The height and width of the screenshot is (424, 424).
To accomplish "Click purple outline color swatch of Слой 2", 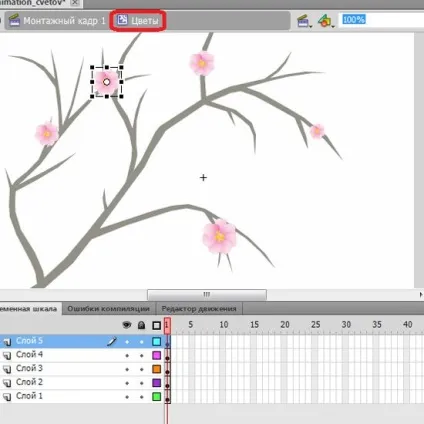I will (157, 383).
